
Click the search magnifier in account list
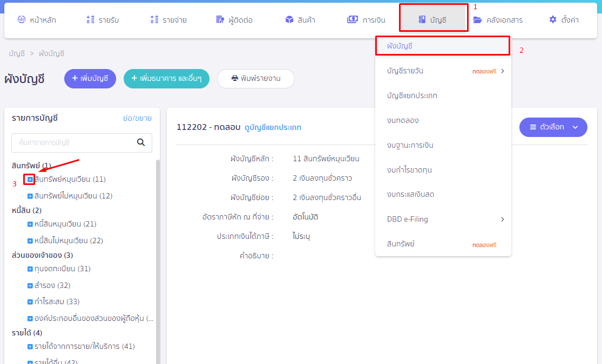141,143
